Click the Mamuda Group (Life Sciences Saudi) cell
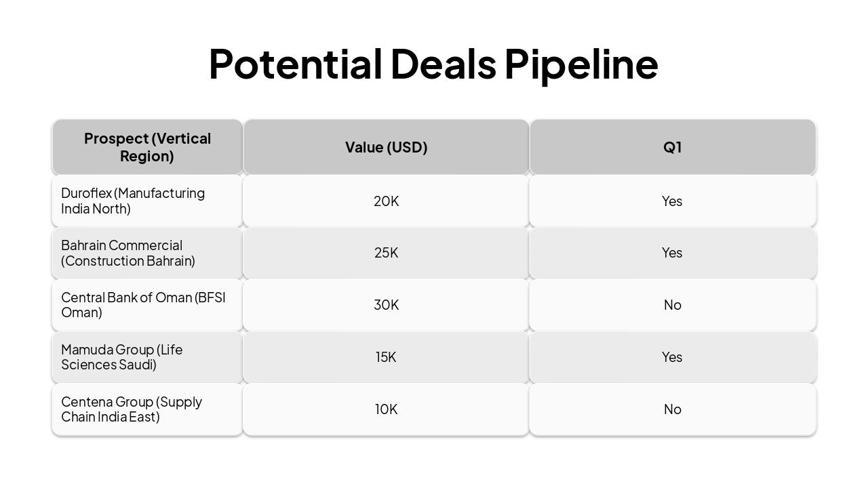 pyautogui.click(x=147, y=357)
